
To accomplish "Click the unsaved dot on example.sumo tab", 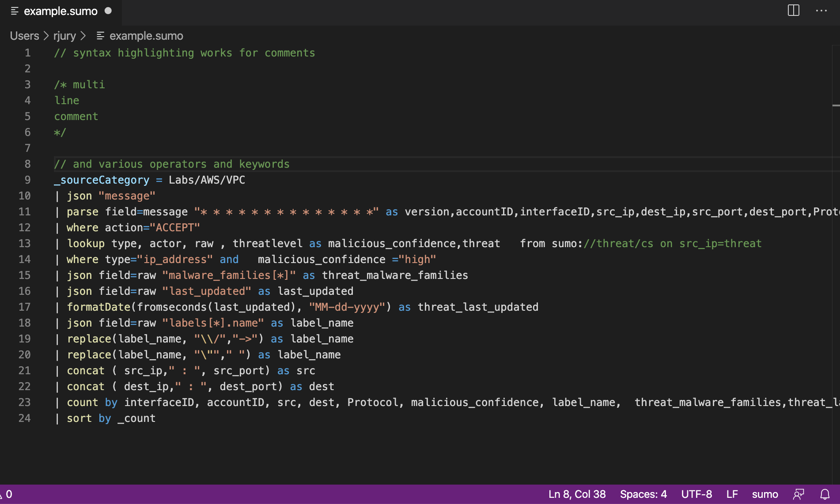I will (x=108, y=11).
